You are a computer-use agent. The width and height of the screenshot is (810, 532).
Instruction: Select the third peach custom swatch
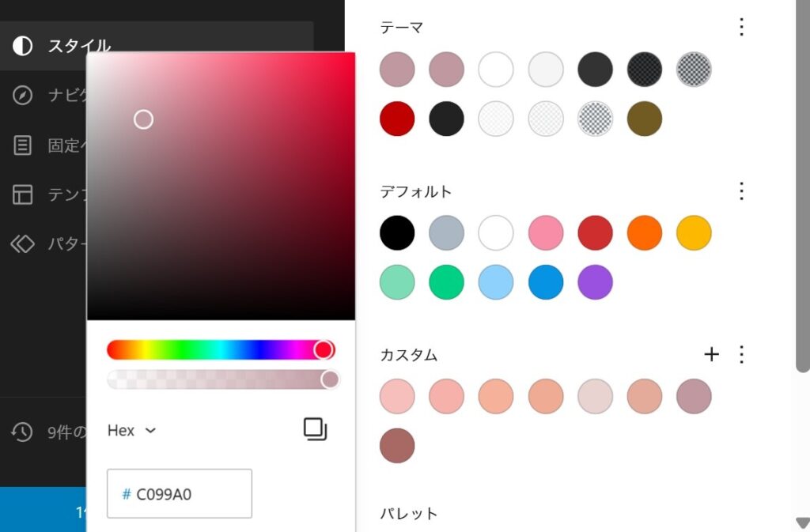[496, 396]
